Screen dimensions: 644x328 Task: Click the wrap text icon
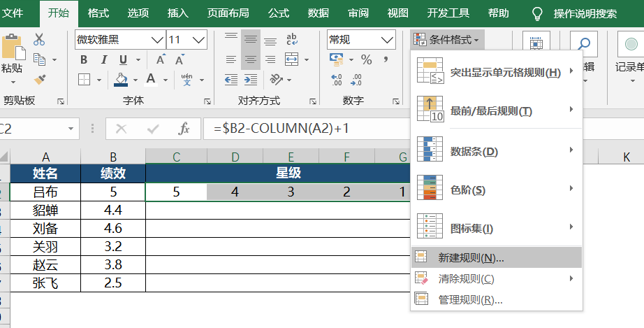pos(293,40)
